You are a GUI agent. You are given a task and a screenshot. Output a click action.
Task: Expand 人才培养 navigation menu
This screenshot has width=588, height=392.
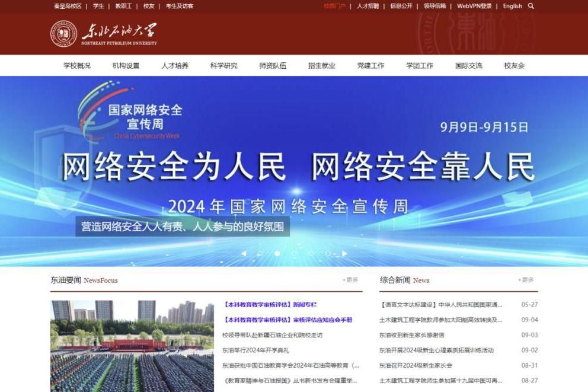point(175,66)
